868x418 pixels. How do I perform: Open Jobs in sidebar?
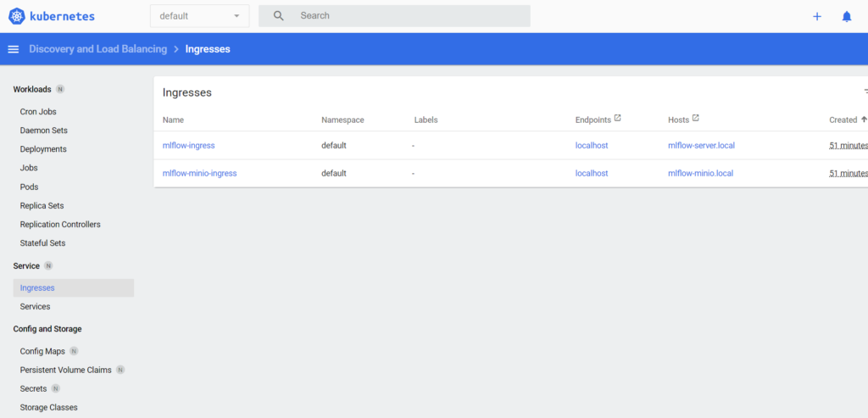point(29,168)
